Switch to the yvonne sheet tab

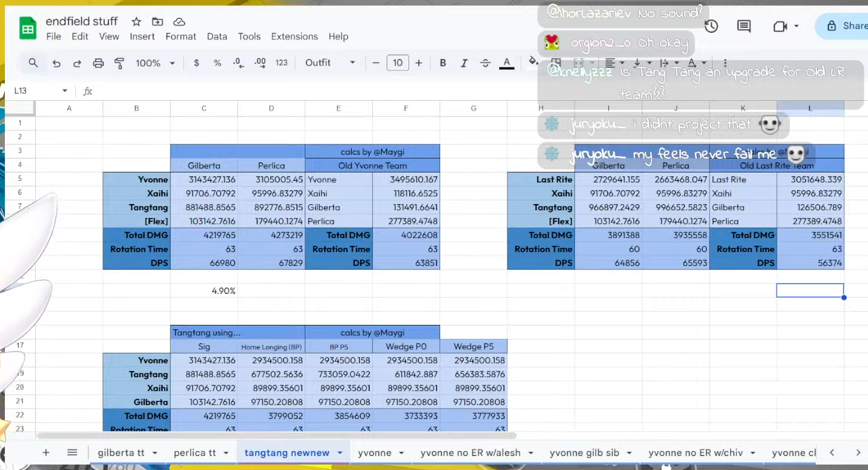(375, 453)
